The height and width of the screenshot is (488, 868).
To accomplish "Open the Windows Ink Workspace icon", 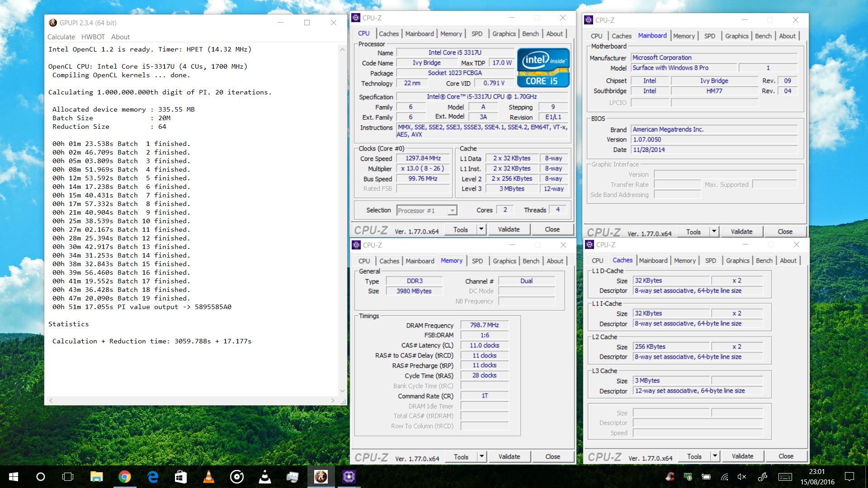I will coord(763,477).
